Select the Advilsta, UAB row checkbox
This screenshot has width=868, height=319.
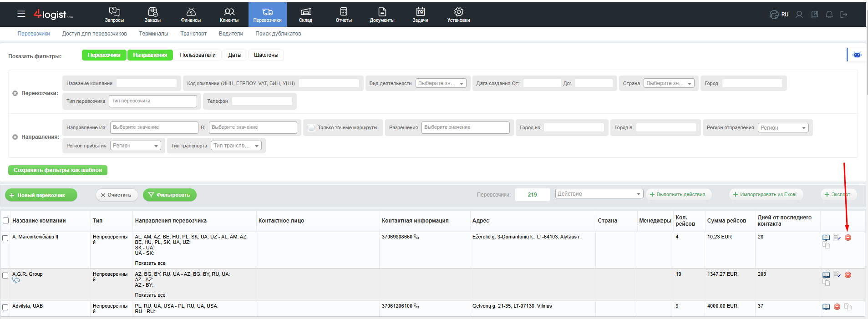pyautogui.click(x=5, y=307)
